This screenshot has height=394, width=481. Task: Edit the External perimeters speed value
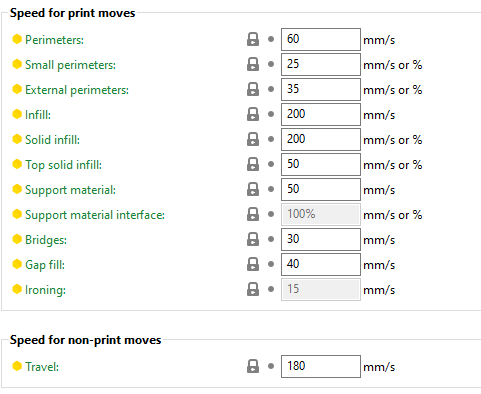[x=321, y=89]
